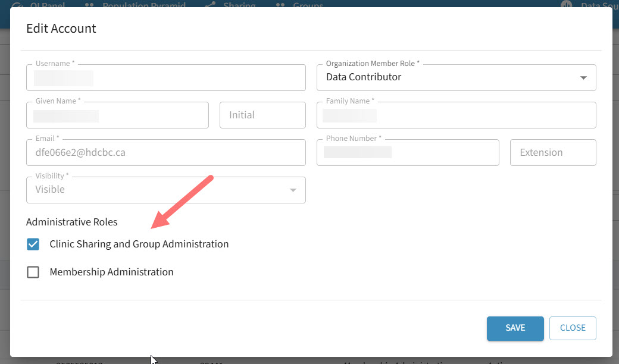This screenshot has width=619, height=364.
Task: Click the Membership Administration label text
Action: click(x=111, y=272)
